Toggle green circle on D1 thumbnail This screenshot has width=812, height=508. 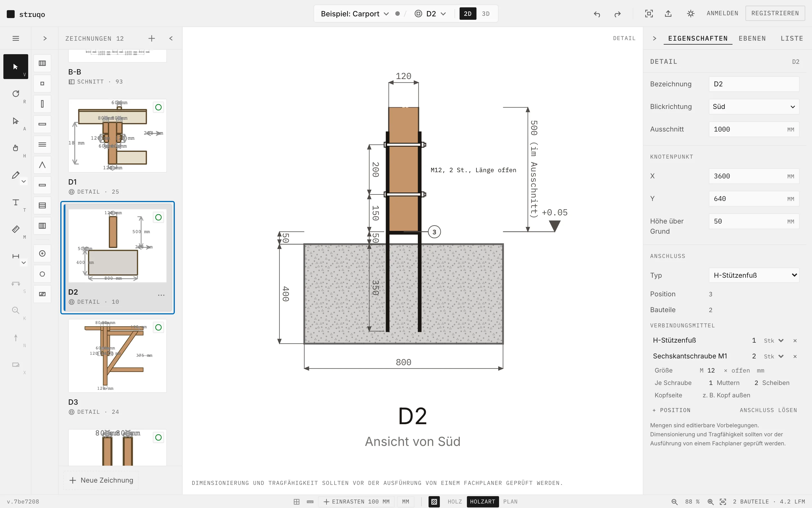tap(158, 107)
